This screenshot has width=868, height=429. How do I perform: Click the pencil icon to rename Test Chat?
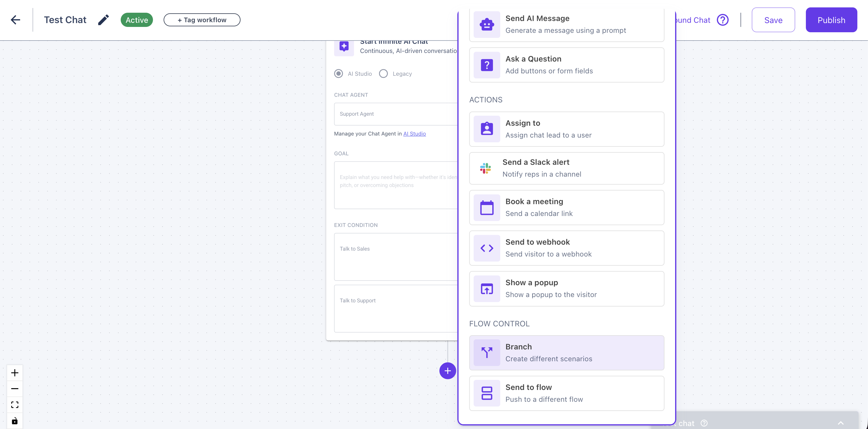point(104,20)
